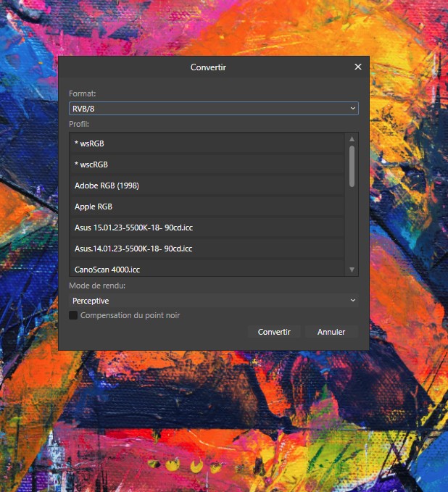Enable Compensation du point noir checkbox
Image resolution: width=448 pixels, height=492 pixels.
tap(73, 315)
